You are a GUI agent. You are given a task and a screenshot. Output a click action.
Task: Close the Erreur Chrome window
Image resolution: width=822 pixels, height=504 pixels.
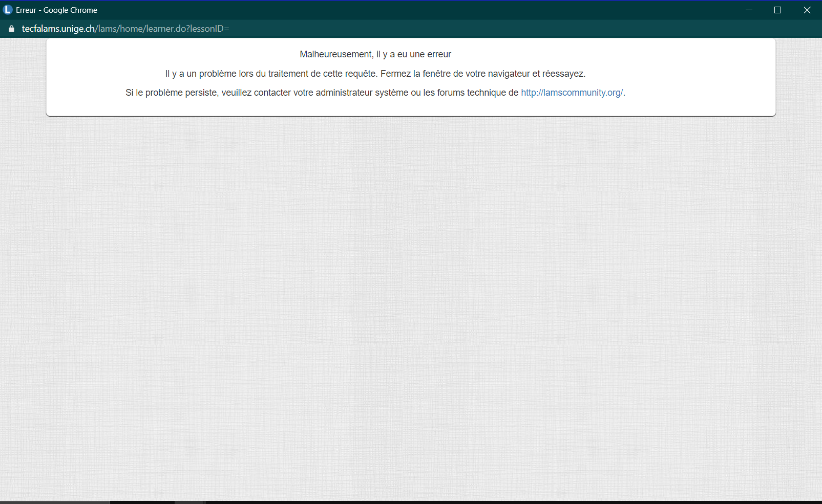pyautogui.click(x=807, y=10)
